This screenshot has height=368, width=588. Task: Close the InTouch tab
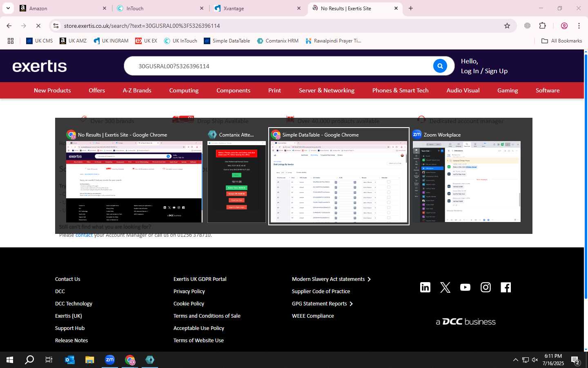[x=201, y=8]
